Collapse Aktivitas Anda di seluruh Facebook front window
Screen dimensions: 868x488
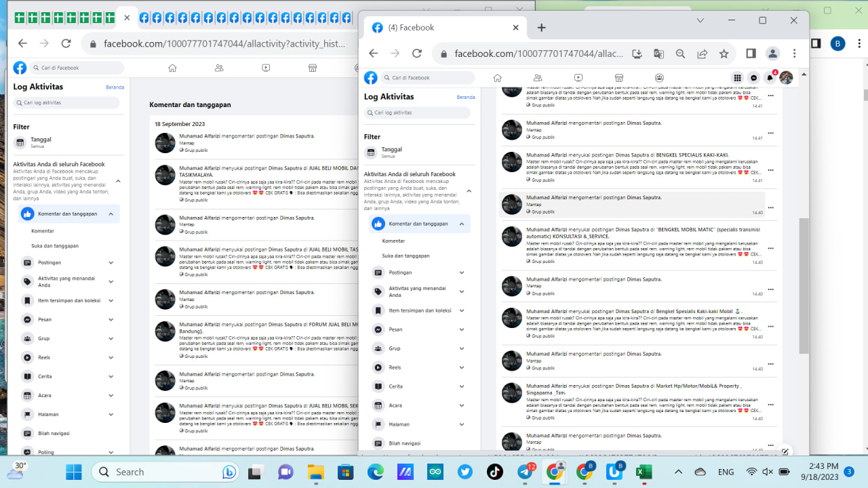(469, 191)
